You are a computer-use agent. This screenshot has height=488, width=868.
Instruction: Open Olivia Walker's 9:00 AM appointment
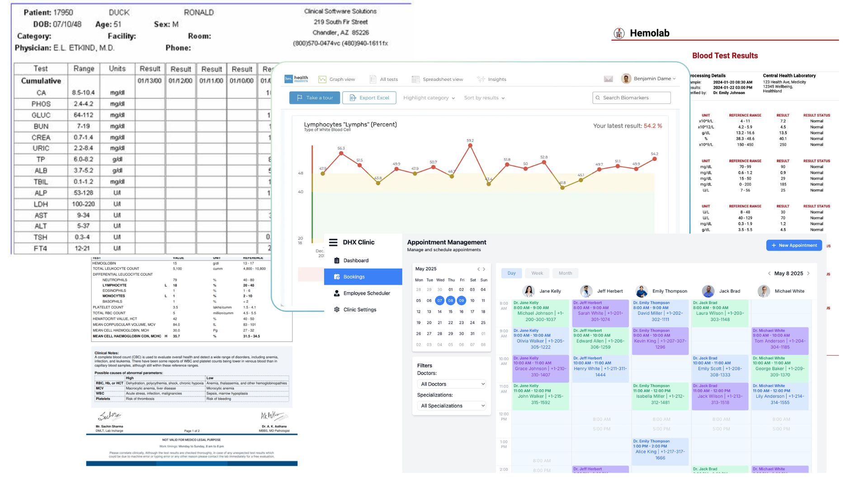[540, 341]
